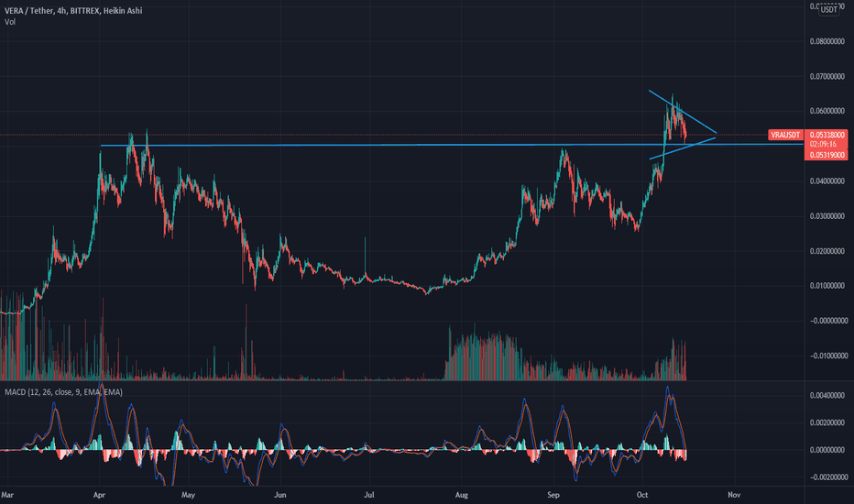Click the 02:09:16 bar countdown label

point(823,145)
